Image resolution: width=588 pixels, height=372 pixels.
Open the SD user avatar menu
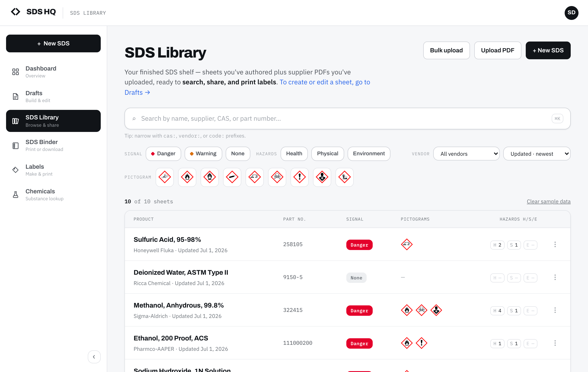click(x=571, y=13)
